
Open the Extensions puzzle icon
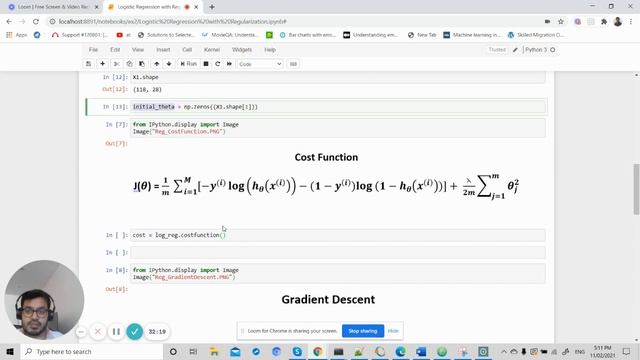(604, 22)
